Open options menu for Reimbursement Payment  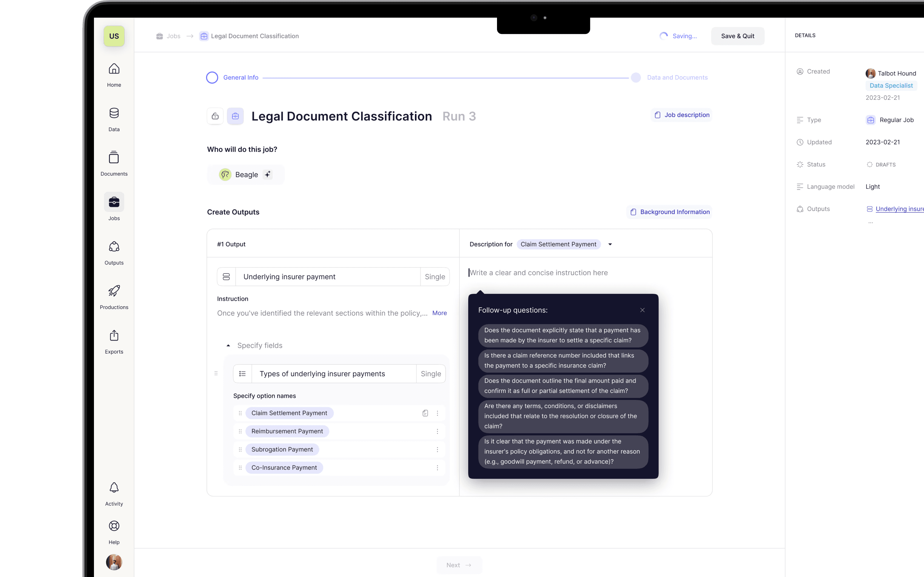437,431
